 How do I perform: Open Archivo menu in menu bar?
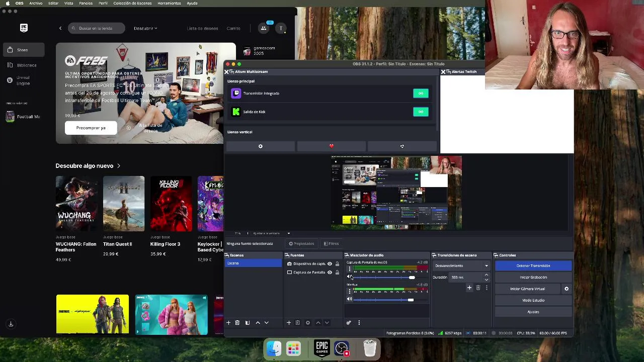click(x=36, y=3)
